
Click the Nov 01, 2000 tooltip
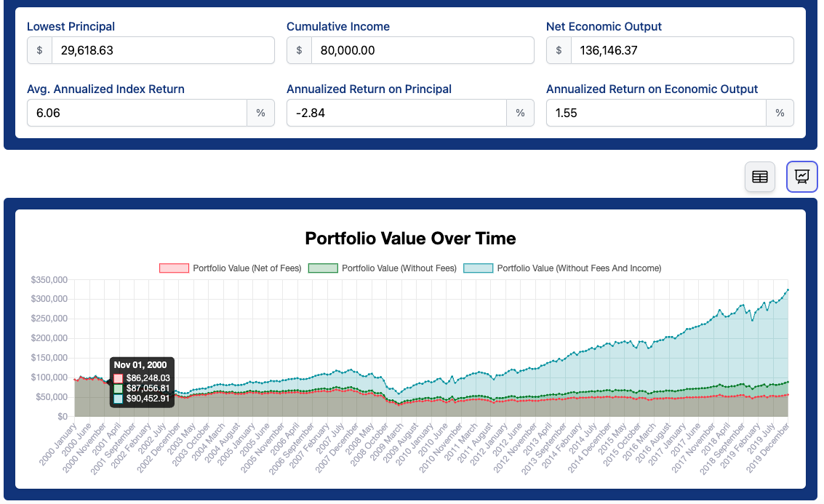coord(142,381)
